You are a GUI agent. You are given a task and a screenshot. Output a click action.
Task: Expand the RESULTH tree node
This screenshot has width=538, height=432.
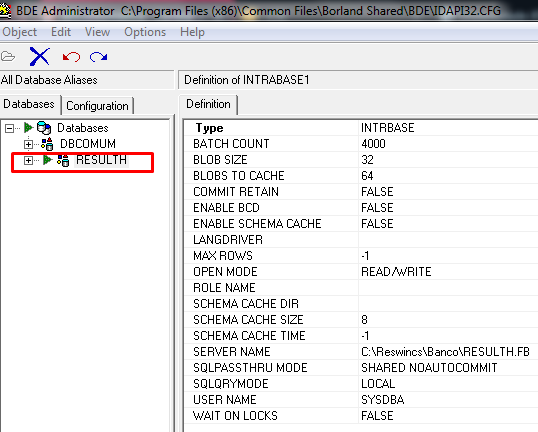click(28, 160)
